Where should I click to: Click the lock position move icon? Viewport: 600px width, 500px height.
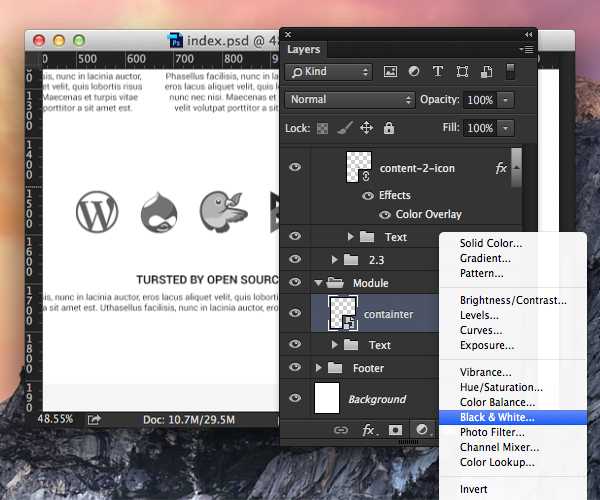coord(366,128)
